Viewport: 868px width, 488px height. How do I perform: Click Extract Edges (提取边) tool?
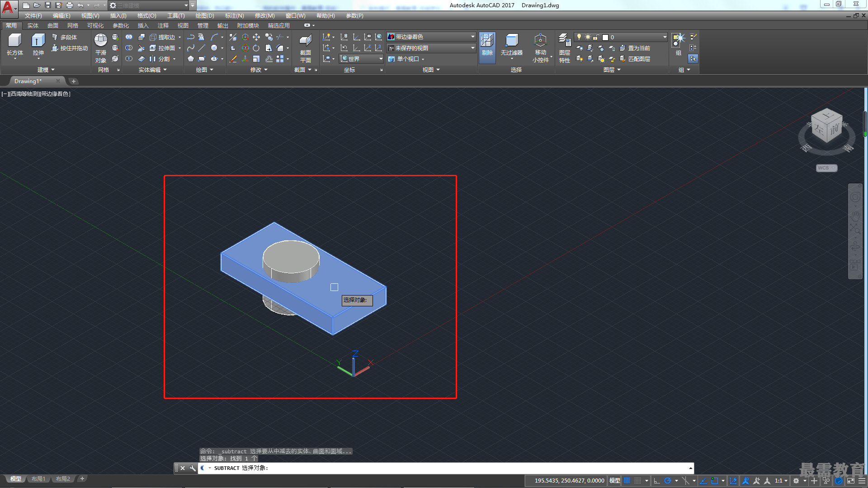(163, 37)
